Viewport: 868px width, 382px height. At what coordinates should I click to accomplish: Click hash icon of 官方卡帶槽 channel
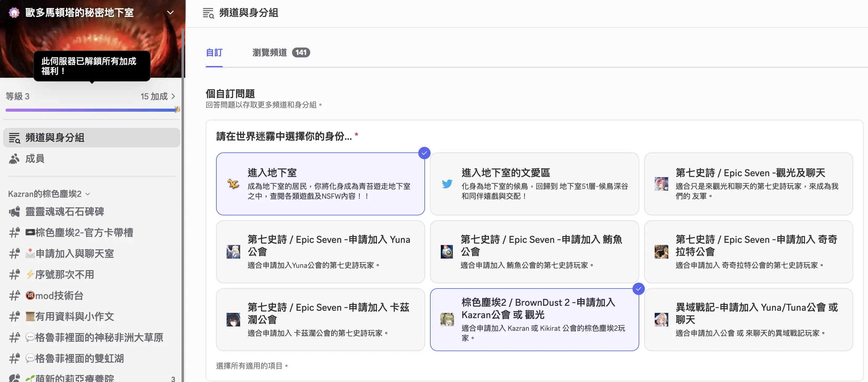pyautogui.click(x=14, y=232)
